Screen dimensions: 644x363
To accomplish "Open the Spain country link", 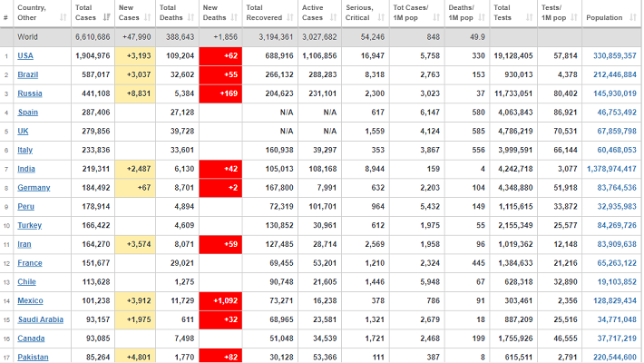I will pyautogui.click(x=27, y=113).
